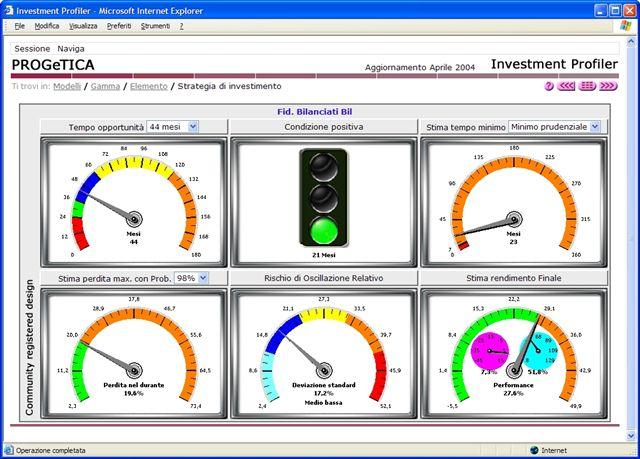Click the Fid. Bilanciati Bil title
The height and width of the screenshot is (459, 640).
pyautogui.click(x=315, y=111)
